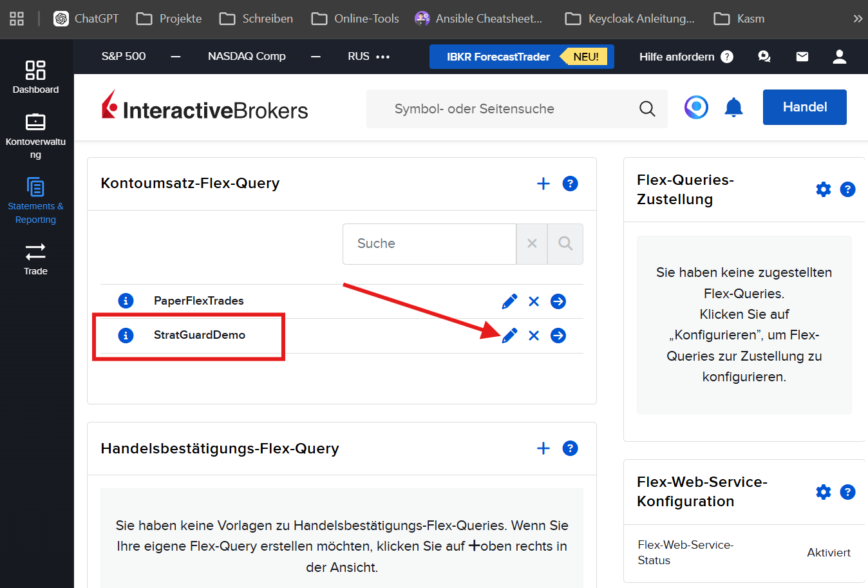Start a support chat via the speech bubble icon
The image size is (868, 588).
pos(764,57)
